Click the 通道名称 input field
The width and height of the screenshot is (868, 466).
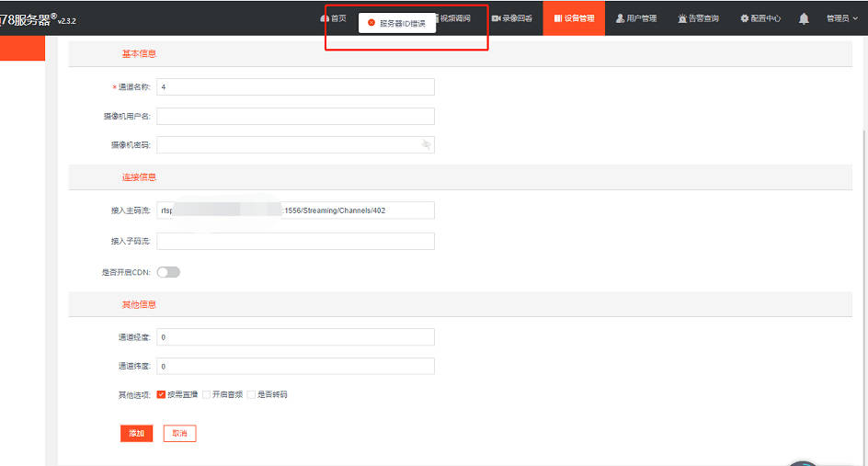tap(295, 87)
